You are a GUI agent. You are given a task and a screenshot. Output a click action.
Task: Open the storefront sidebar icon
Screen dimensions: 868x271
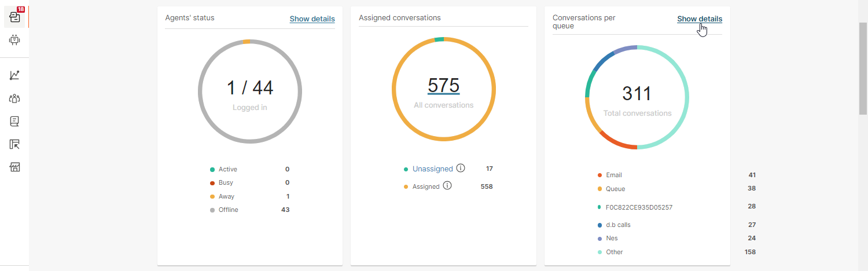tap(14, 167)
